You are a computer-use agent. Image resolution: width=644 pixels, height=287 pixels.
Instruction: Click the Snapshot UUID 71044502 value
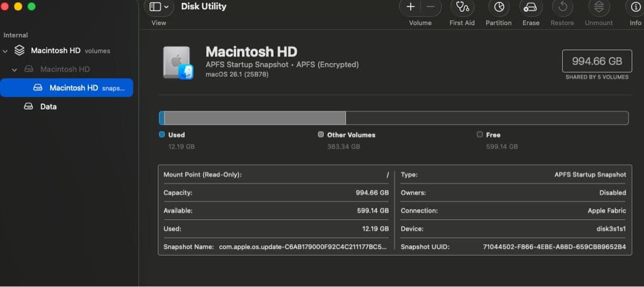(x=555, y=247)
